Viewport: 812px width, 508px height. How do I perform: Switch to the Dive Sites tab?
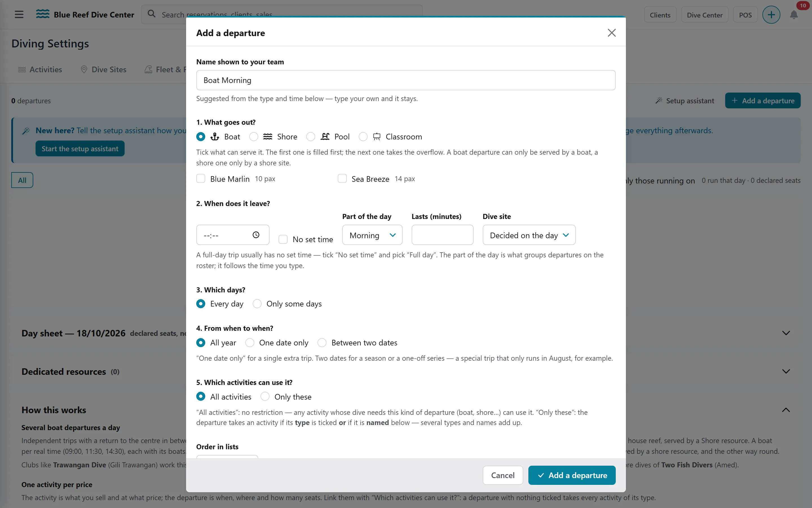click(x=104, y=69)
